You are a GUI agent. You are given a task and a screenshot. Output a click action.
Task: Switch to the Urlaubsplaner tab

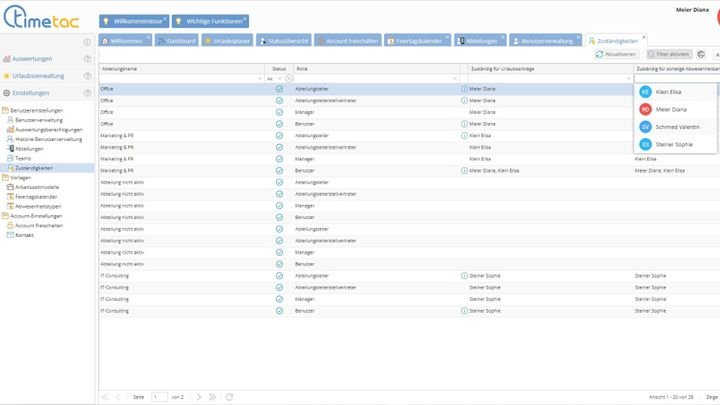pos(225,41)
